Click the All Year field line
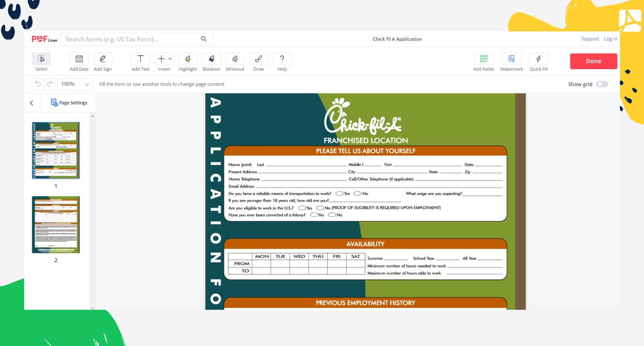 coord(490,259)
